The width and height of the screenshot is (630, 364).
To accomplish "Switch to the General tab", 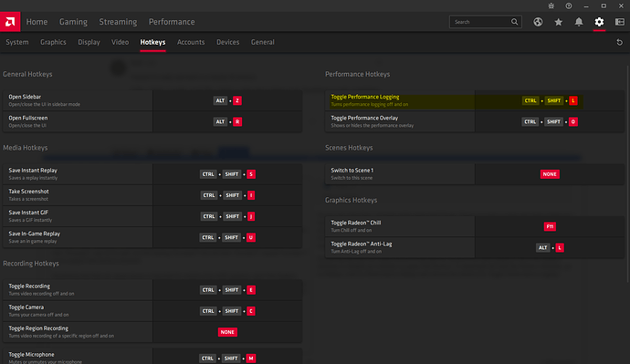I will 262,42.
